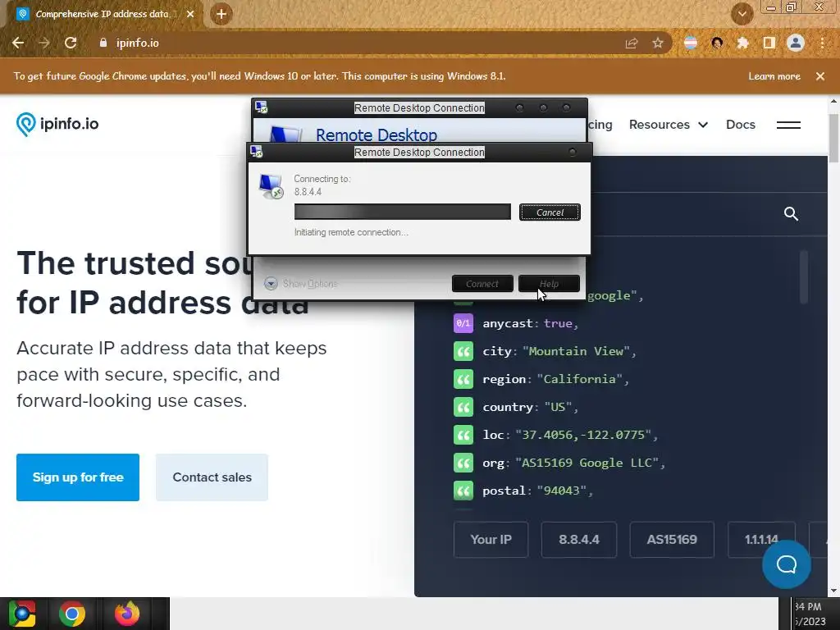Click the anycast boolean type icon
Image resolution: width=840 pixels, height=630 pixels.
click(463, 323)
